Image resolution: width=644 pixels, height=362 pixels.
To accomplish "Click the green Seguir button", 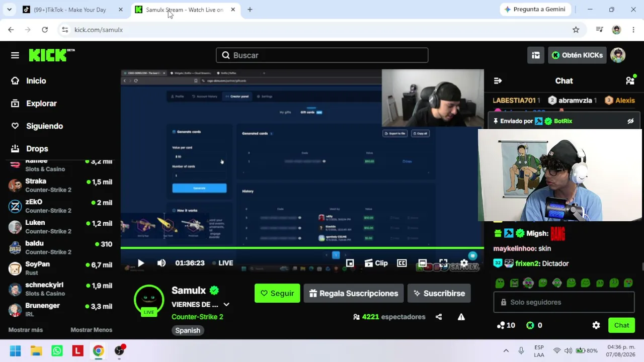I will [x=277, y=293].
